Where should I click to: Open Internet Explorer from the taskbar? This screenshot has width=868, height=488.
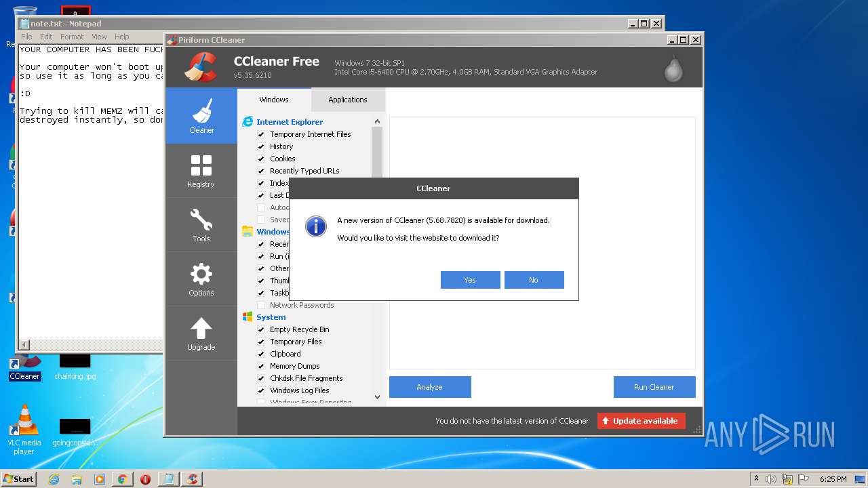pyautogui.click(x=54, y=479)
